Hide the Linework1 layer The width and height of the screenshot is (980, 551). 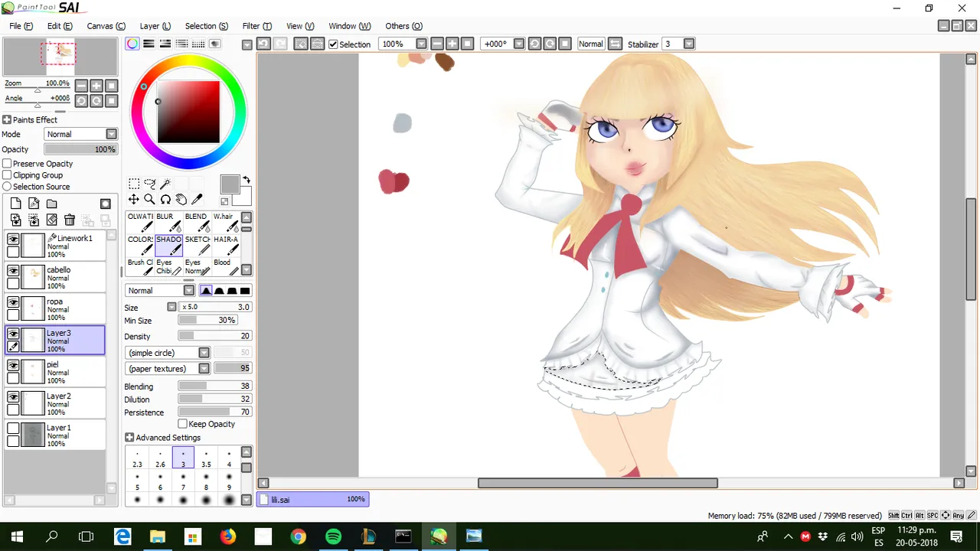tap(13, 240)
